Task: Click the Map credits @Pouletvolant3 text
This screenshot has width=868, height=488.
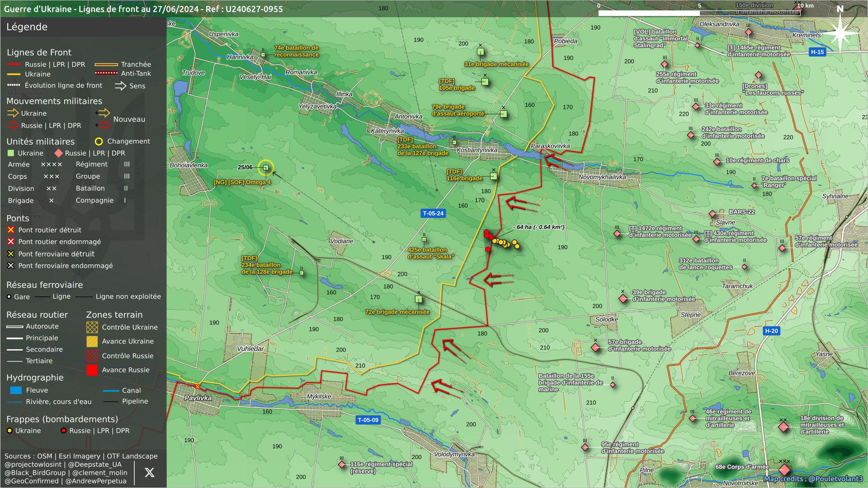Action: (813, 479)
